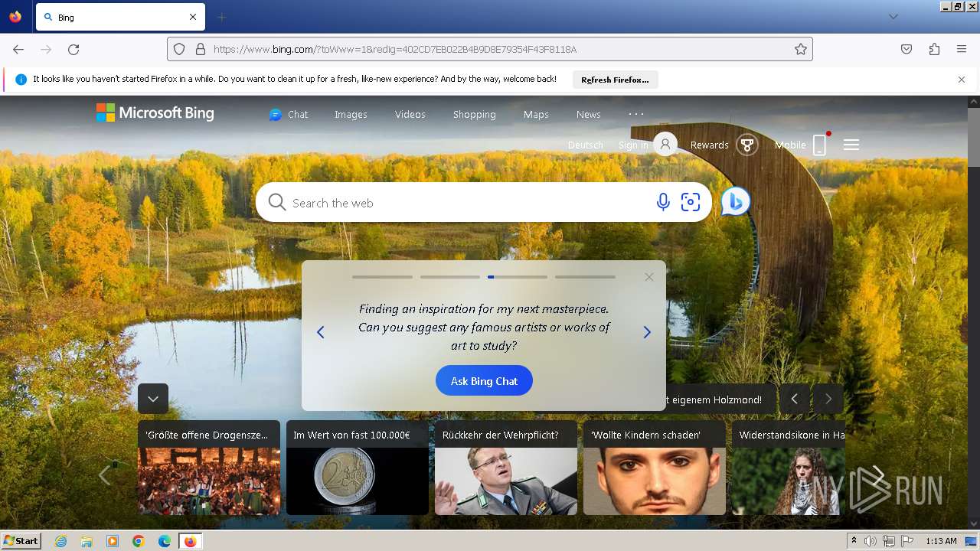Open the Windows Start menu
The height and width of the screenshot is (551, 980).
coord(21,540)
